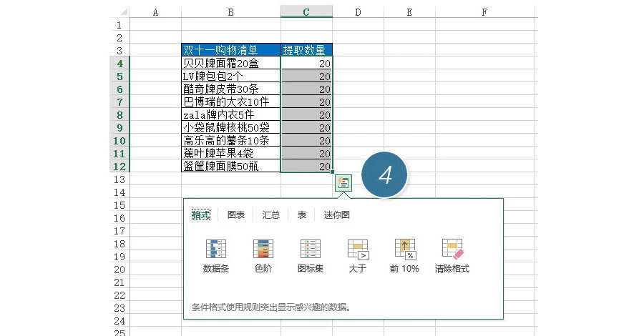Click the Quick Analysis button icon
This screenshot has width=644, height=336.
(x=343, y=182)
